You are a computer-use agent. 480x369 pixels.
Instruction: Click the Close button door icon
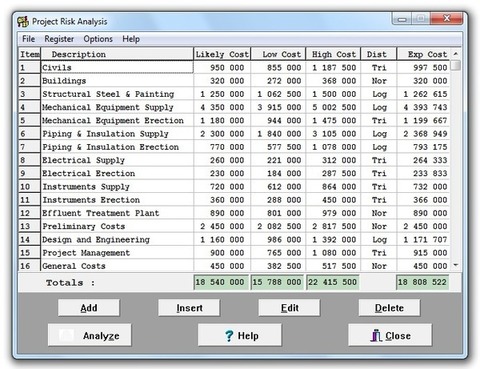pyautogui.click(x=376, y=335)
